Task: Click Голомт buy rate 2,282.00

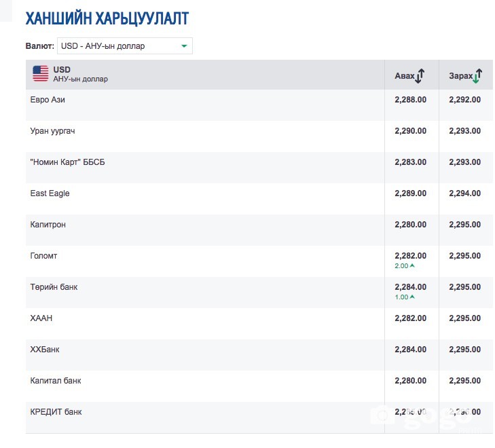Action: coord(410,256)
